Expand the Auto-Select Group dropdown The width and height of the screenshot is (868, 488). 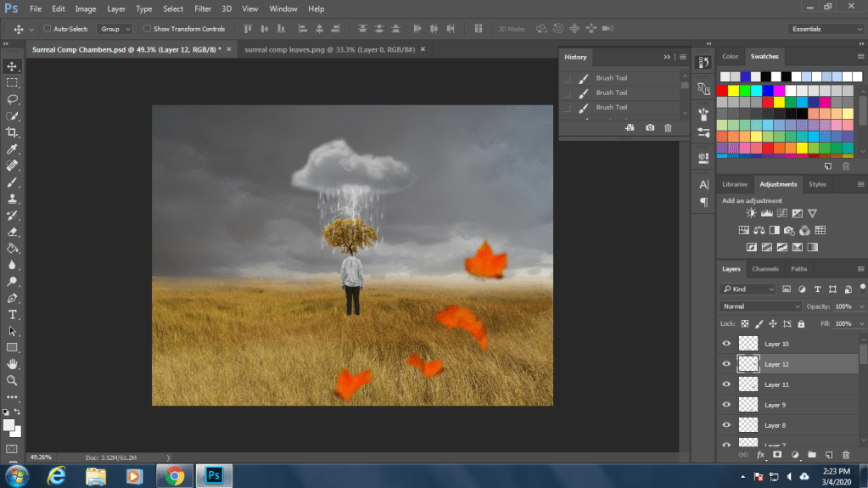coord(115,29)
